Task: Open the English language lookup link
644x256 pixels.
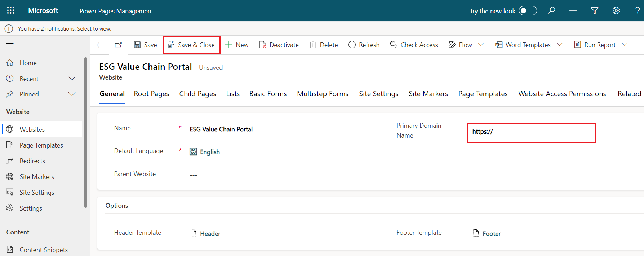Action: pyautogui.click(x=210, y=152)
